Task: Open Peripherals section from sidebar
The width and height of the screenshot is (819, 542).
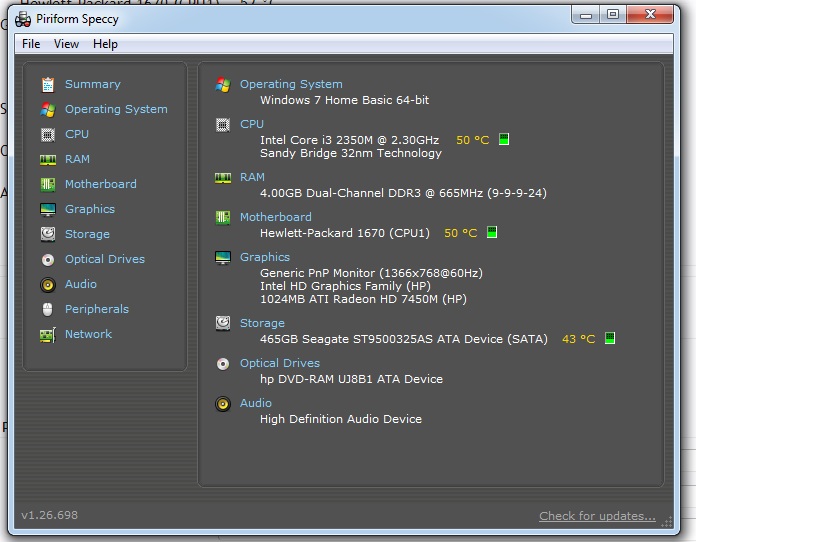Action: [97, 309]
